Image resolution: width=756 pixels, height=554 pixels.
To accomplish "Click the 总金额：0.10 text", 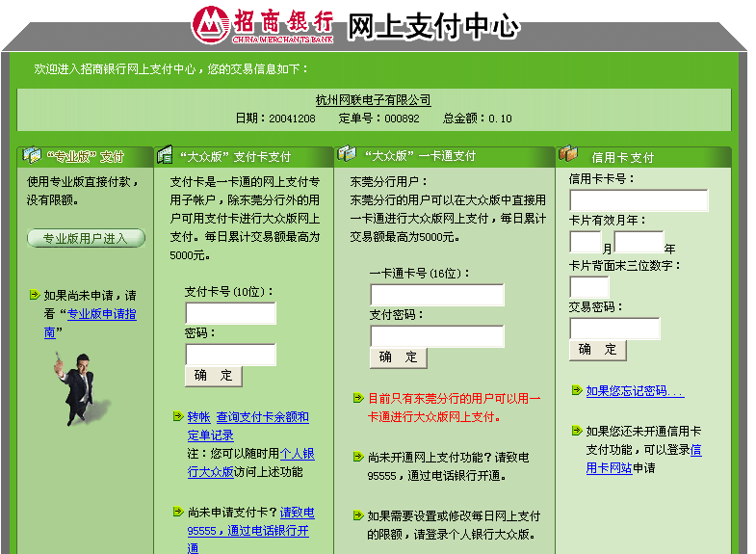I will (x=478, y=119).
